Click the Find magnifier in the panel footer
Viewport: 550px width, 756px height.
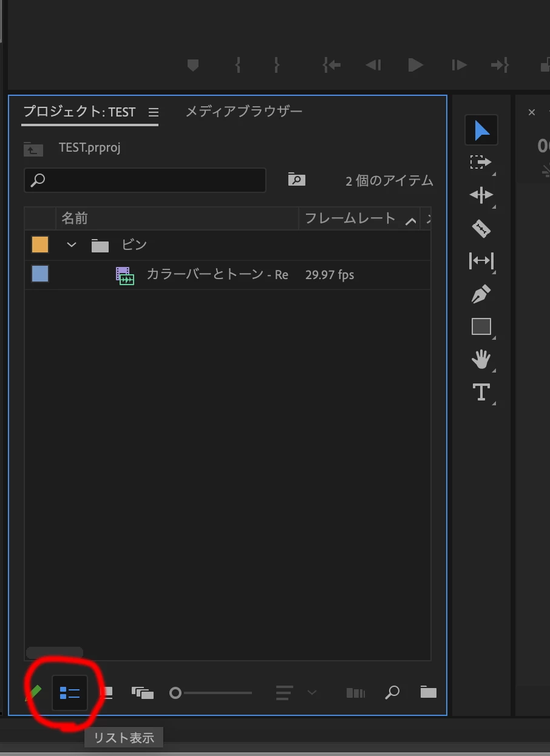393,692
